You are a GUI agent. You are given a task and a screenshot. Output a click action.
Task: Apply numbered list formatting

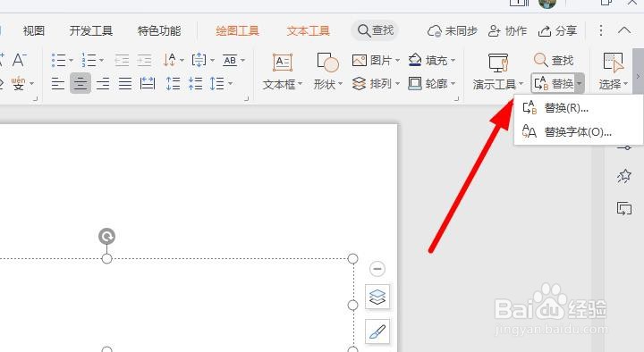[x=89, y=61]
